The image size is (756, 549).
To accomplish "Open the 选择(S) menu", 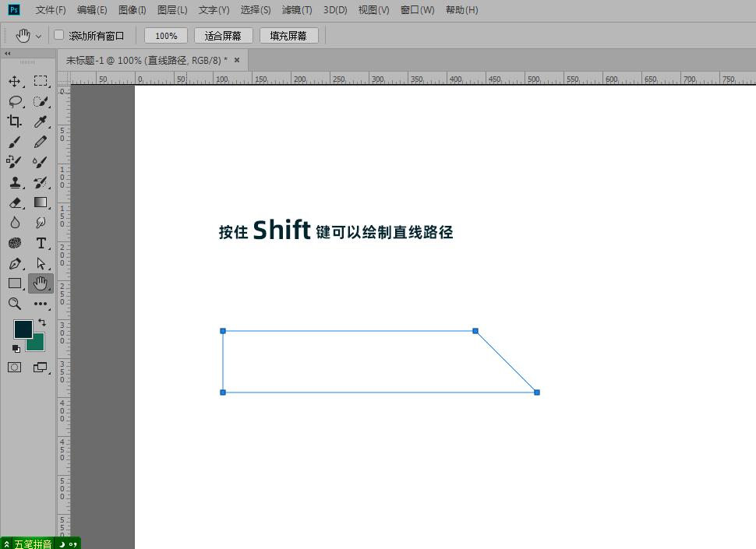I will click(256, 9).
